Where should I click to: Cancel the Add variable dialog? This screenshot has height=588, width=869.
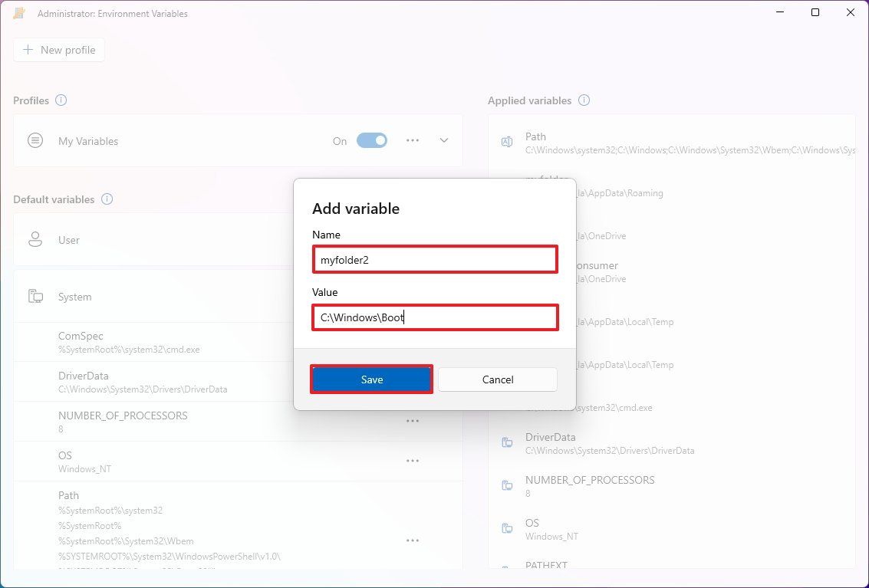tap(497, 379)
